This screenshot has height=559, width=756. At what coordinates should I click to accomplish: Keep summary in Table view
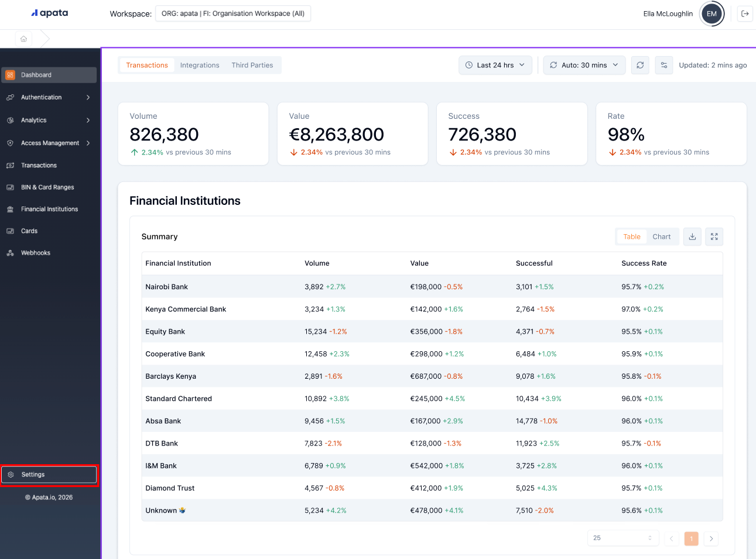(631, 236)
